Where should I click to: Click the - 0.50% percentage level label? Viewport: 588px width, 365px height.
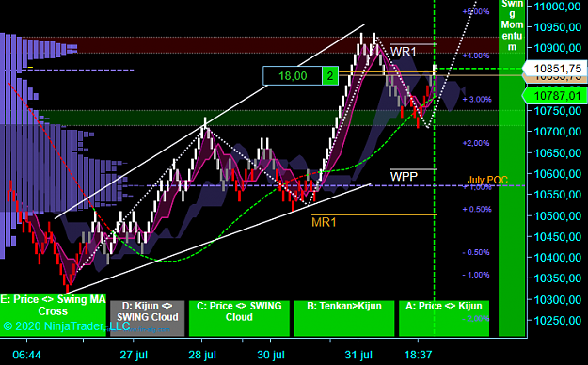tap(476, 252)
